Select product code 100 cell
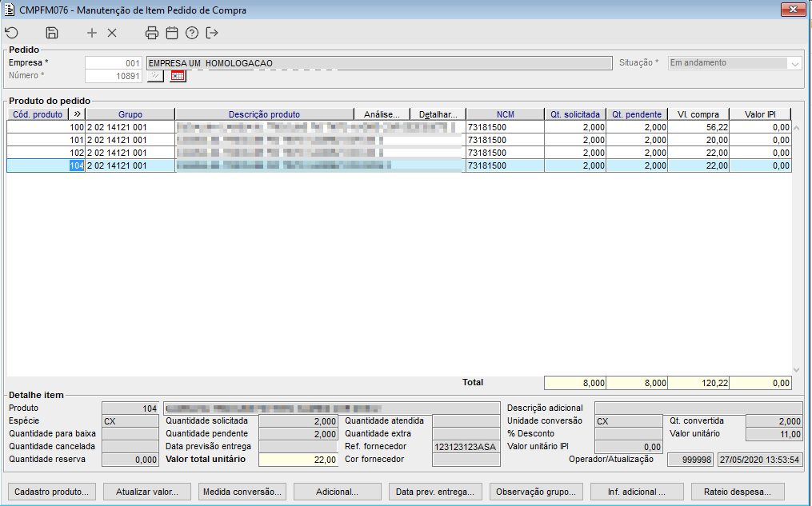Image resolution: width=812 pixels, height=506 pixels. 46,127
